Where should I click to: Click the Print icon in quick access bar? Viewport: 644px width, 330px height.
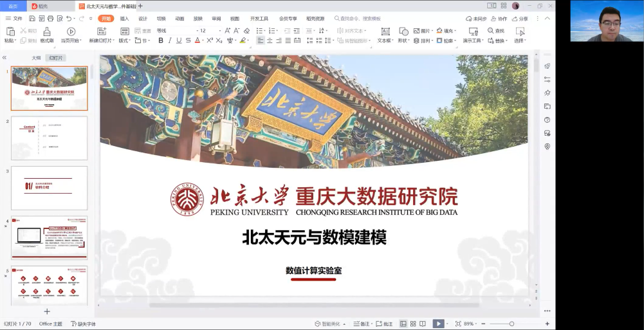coord(51,19)
